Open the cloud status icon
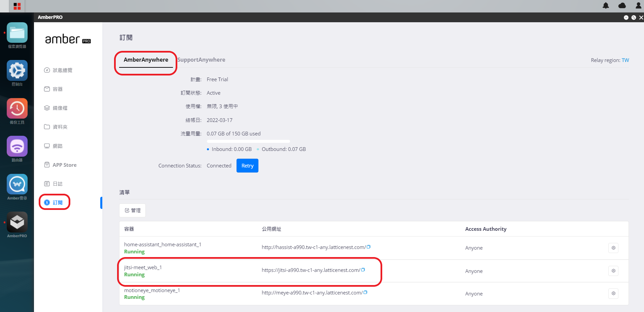This screenshot has width=644, height=312. pos(622,5)
